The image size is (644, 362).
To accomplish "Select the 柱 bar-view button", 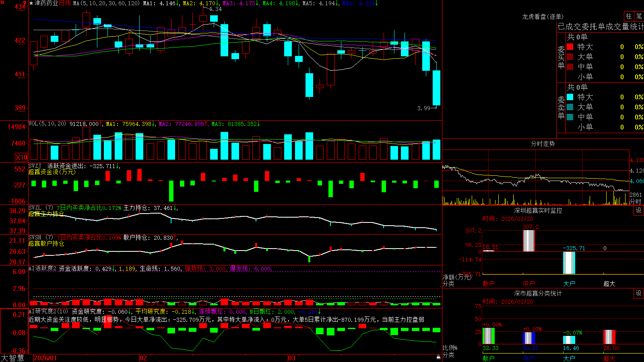I will (x=629, y=16).
